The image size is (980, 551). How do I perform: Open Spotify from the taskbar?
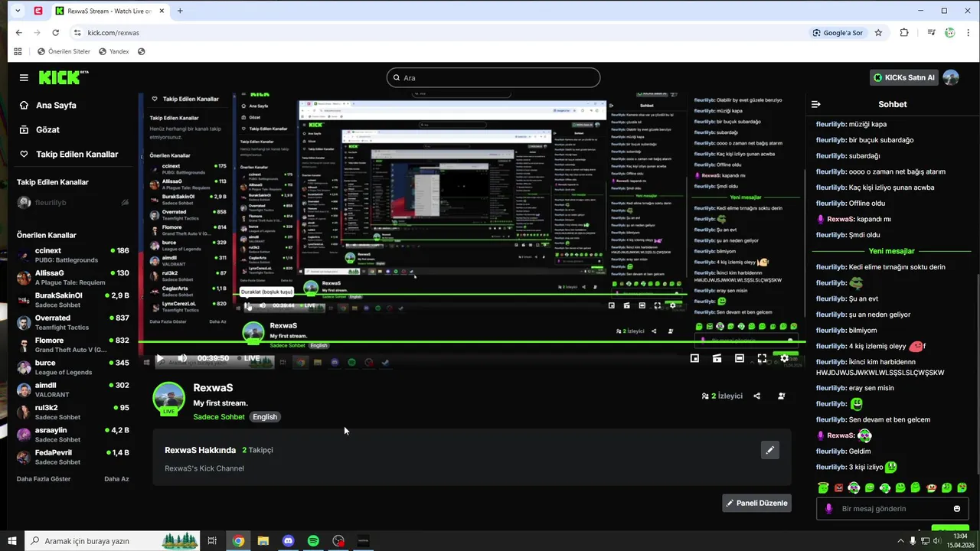coord(313,541)
